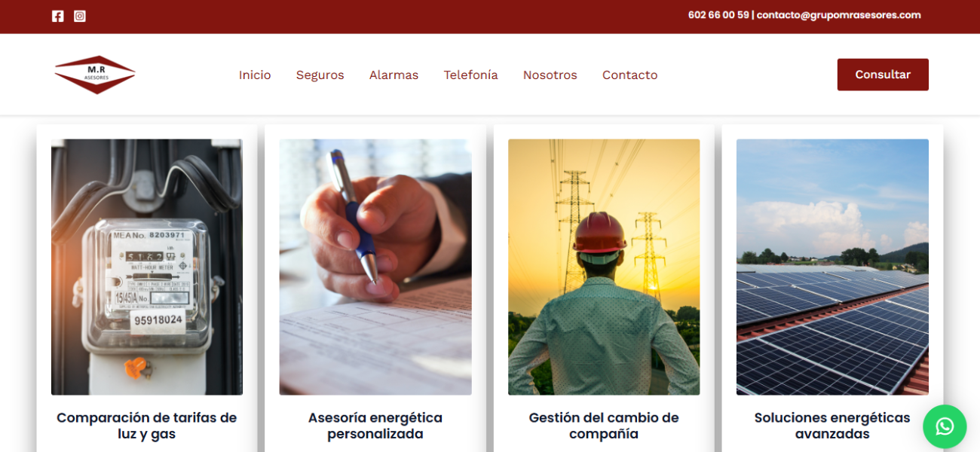Start a chat via WhatsApp icon

(945, 427)
